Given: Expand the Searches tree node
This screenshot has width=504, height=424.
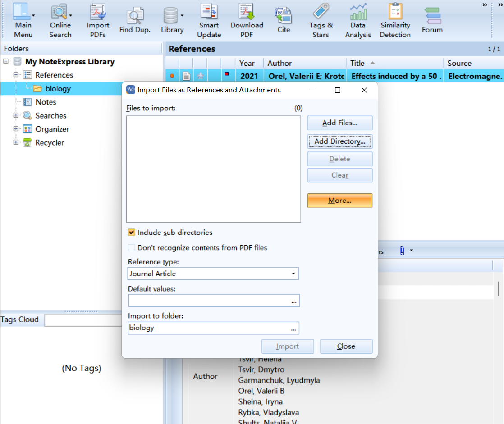Looking at the screenshot, I should [x=16, y=115].
